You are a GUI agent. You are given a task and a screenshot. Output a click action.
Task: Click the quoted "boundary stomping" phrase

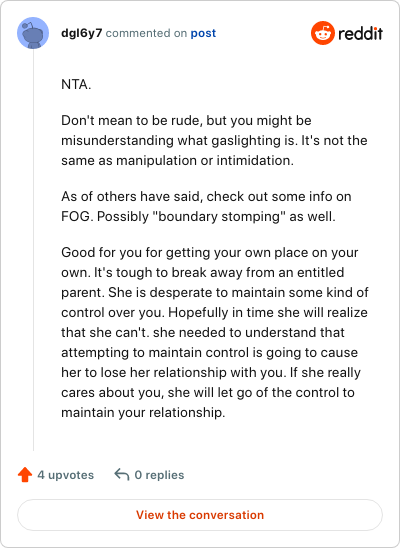219,217
